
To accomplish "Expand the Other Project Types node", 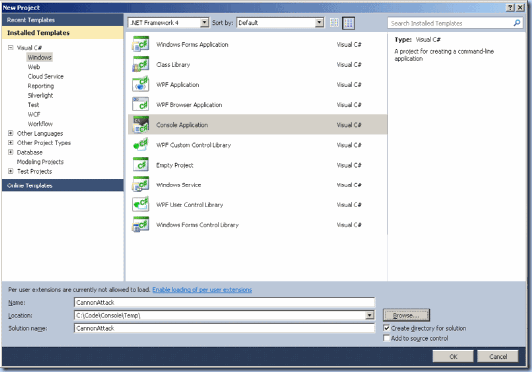I will pos(11,143).
